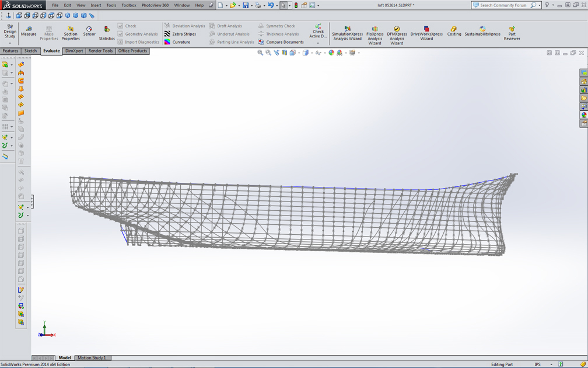588x368 pixels.
Task: Switch to the Render Tools tab
Action: pos(100,51)
